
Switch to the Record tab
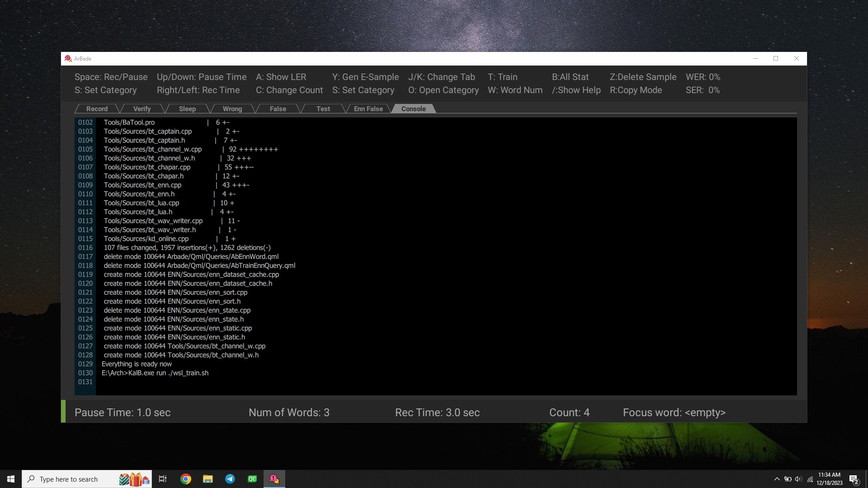point(97,109)
